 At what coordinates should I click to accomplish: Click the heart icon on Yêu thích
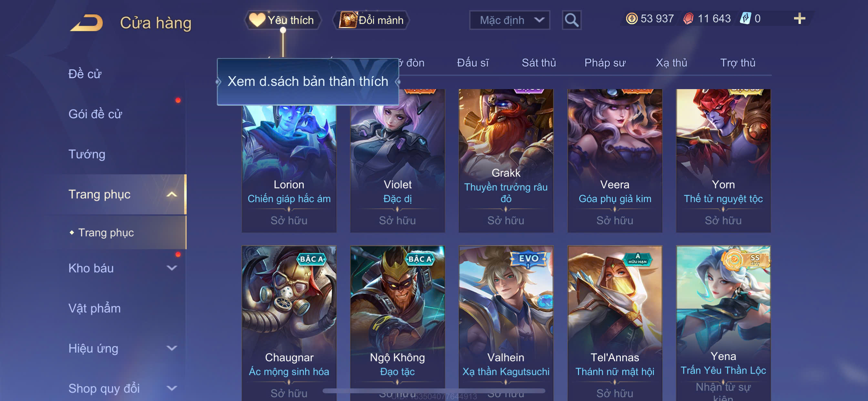[x=257, y=20]
